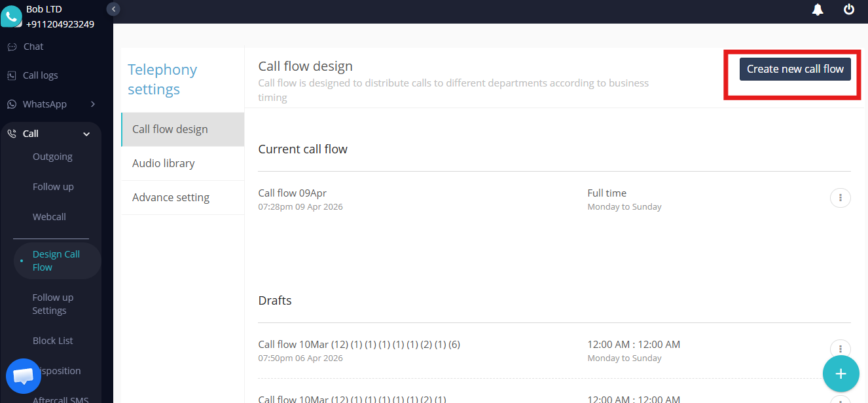Screen dimensions: 868x403
Task: Open the blue chat support widget
Action: 24,376
